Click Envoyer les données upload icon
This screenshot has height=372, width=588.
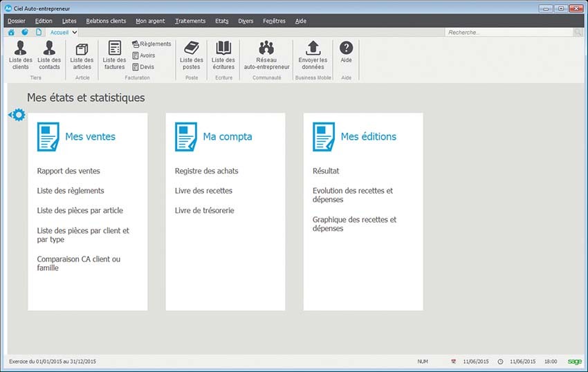[x=313, y=48]
